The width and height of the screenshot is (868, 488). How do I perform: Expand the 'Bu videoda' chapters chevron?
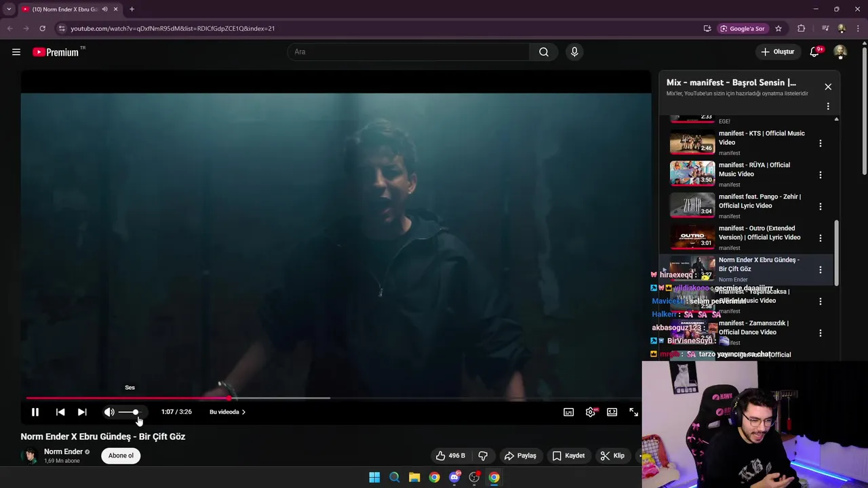[243, 412]
